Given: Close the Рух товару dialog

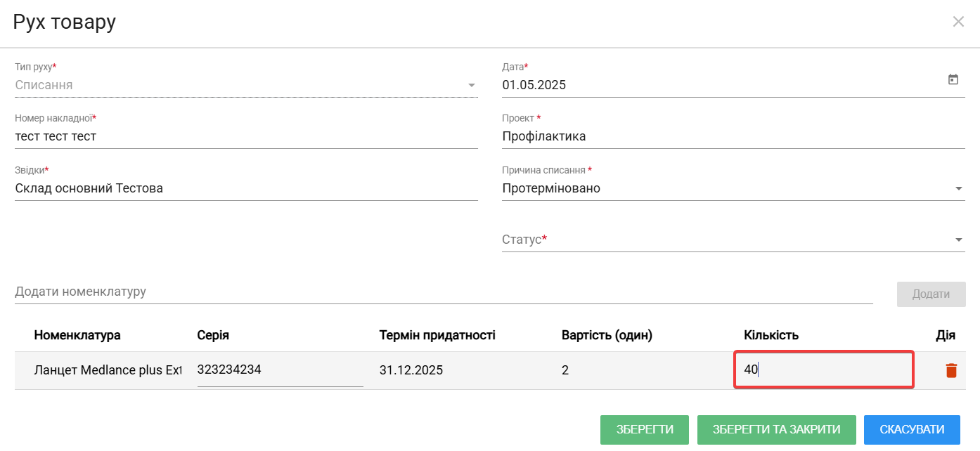Looking at the screenshot, I should click(958, 22).
